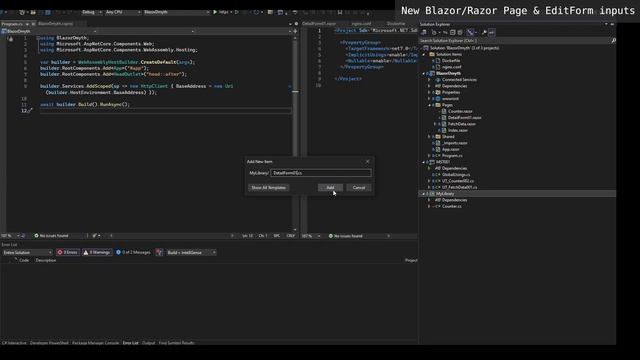Switch to the DetailForm01.razor tab

(x=319, y=24)
